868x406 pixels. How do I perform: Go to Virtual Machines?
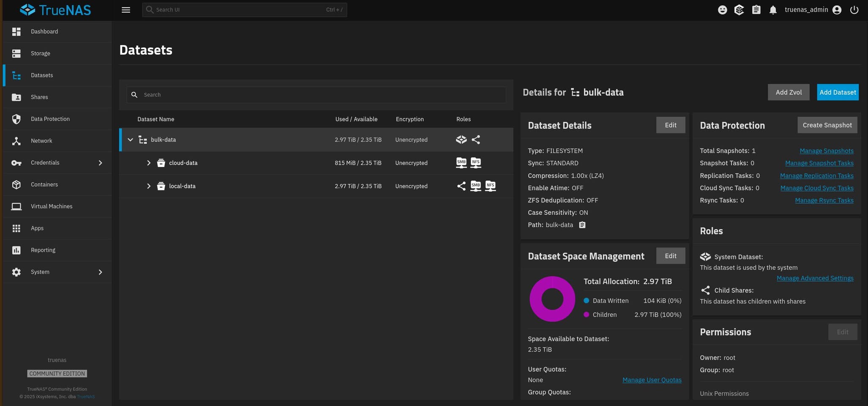(x=58, y=206)
